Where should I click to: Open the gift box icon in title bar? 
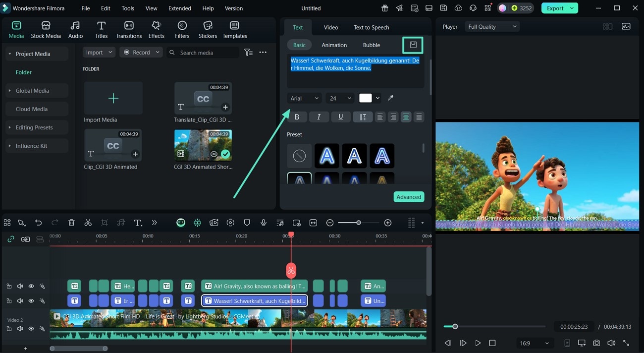coord(385,8)
